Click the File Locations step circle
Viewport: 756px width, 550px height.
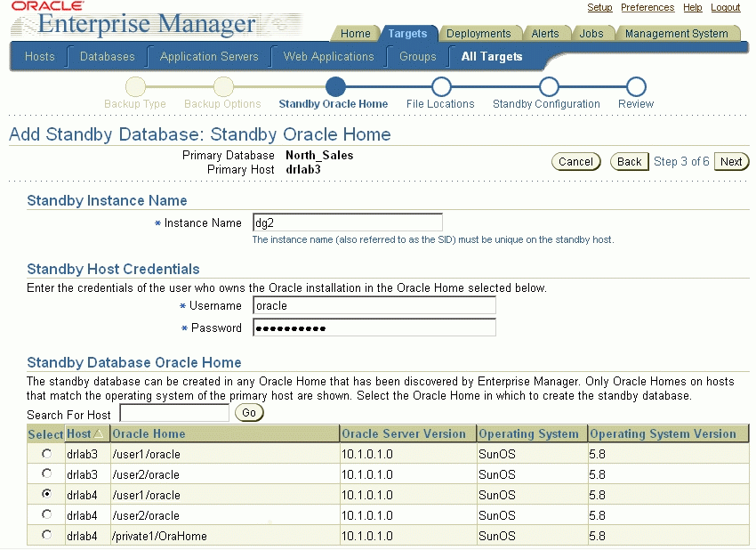pyautogui.click(x=440, y=86)
